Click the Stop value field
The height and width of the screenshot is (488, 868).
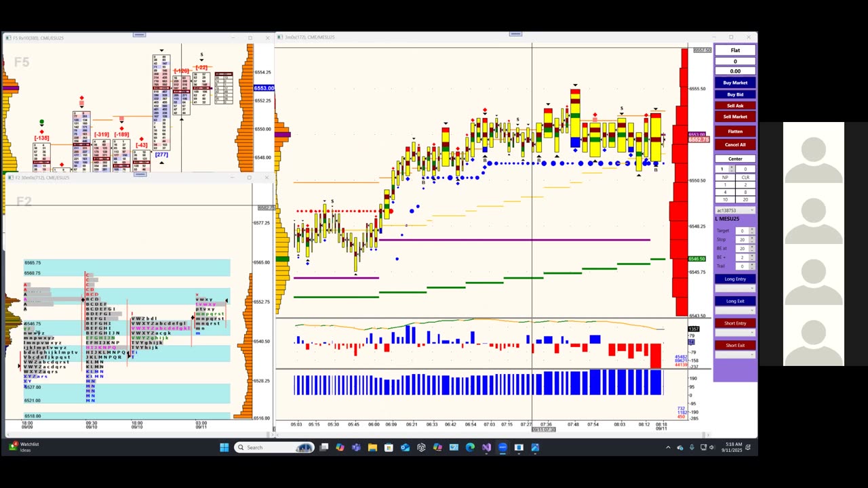tap(742, 240)
